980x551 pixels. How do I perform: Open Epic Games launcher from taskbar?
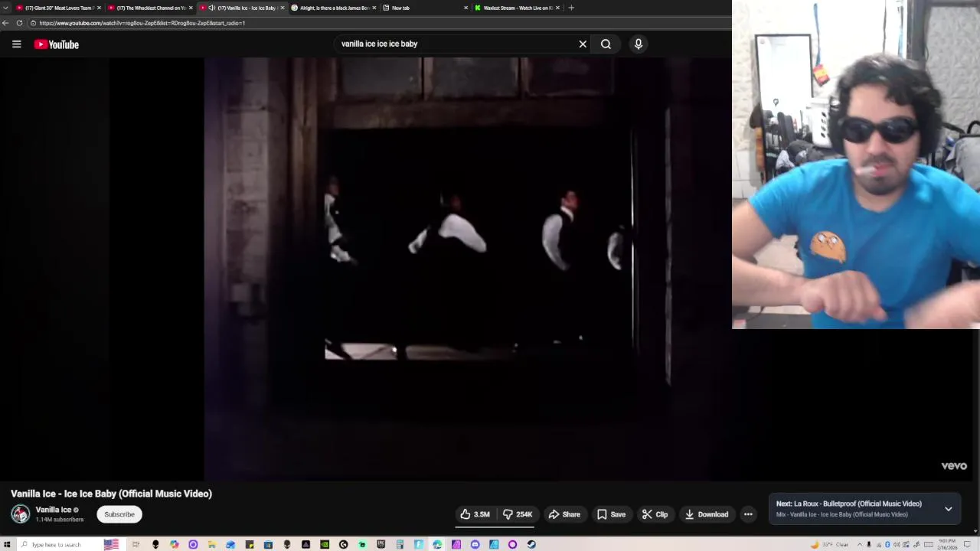click(x=381, y=545)
